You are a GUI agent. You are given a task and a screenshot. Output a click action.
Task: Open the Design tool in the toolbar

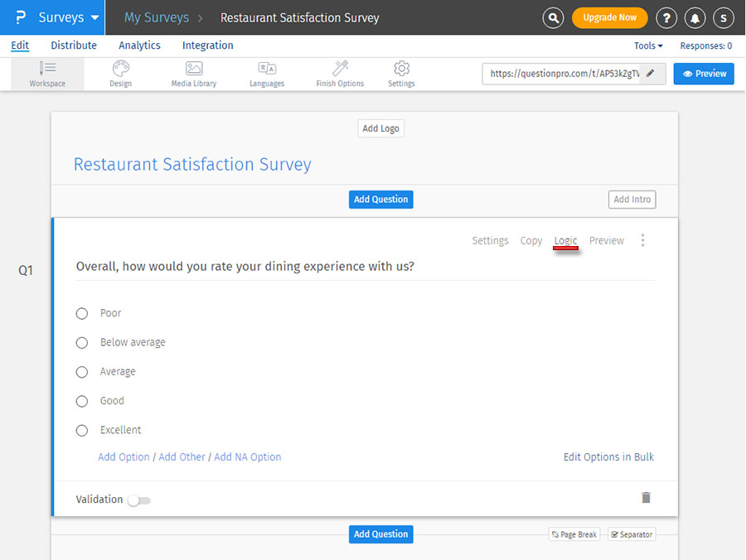click(119, 74)
